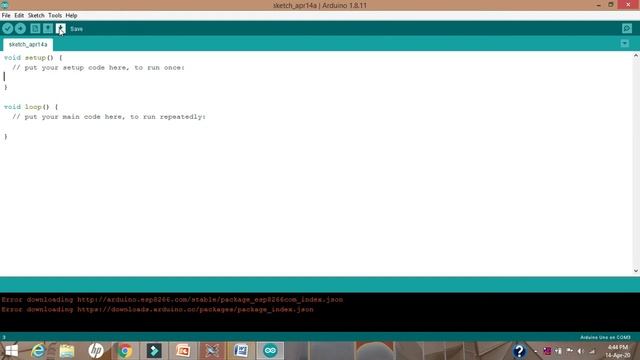
Task: Save the sketch with the Save icon
Action: pos(60,29)
